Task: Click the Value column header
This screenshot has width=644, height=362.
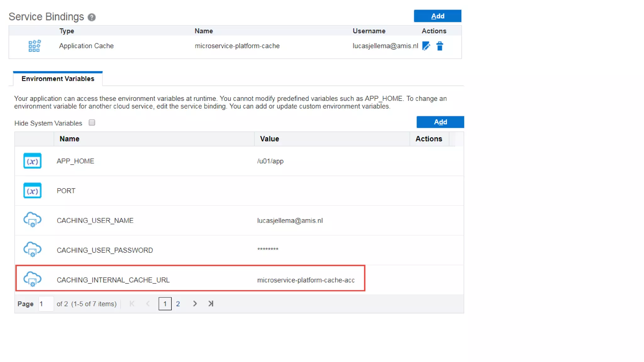Action: 269,139
